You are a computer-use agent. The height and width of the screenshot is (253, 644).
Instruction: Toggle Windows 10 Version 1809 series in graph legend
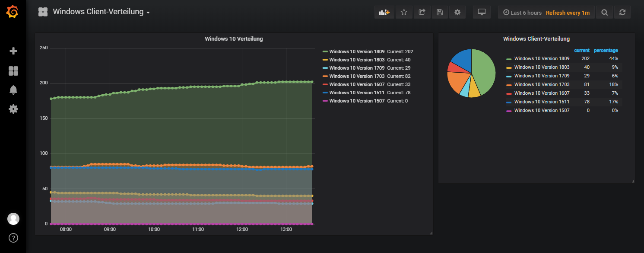coord(357,51)
